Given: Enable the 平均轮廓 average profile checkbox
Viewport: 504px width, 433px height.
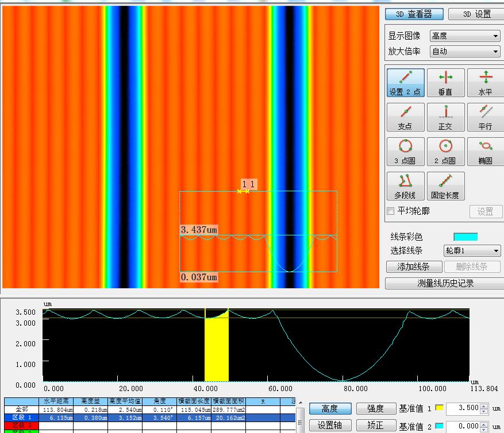Looking at the screenshot, I should (391, 211).
